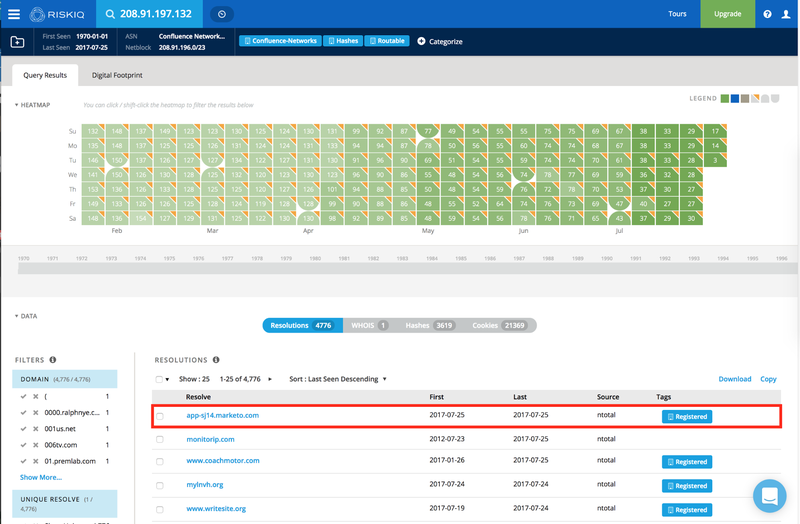Switch to the Query Results tab

point(45,75)
